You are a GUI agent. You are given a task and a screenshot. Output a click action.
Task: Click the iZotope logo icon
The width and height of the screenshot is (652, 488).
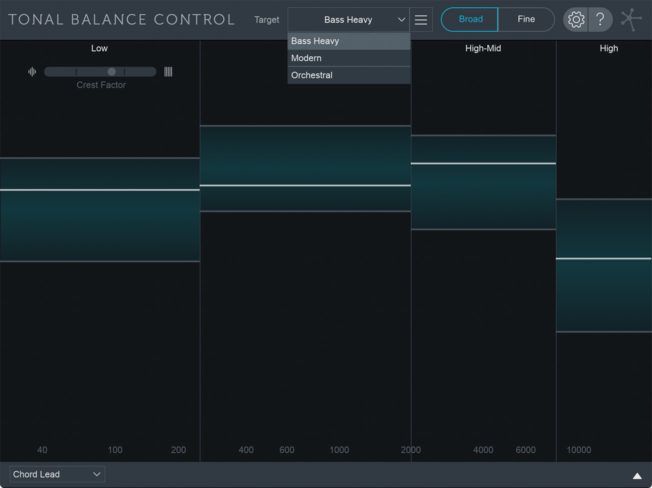[631, 20]
